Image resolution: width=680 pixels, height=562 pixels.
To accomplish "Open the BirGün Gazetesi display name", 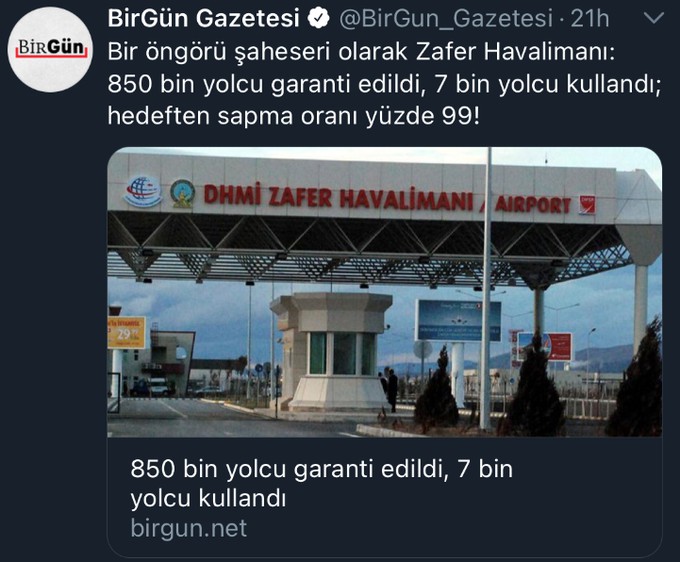I will point(204,19).
